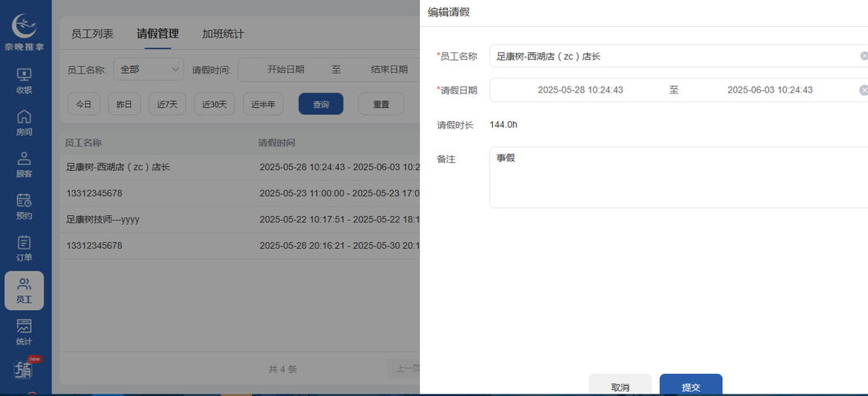Click the 取消 cancel button
Image resolution: width=868 pixels, height=396 pixels.
620,385
